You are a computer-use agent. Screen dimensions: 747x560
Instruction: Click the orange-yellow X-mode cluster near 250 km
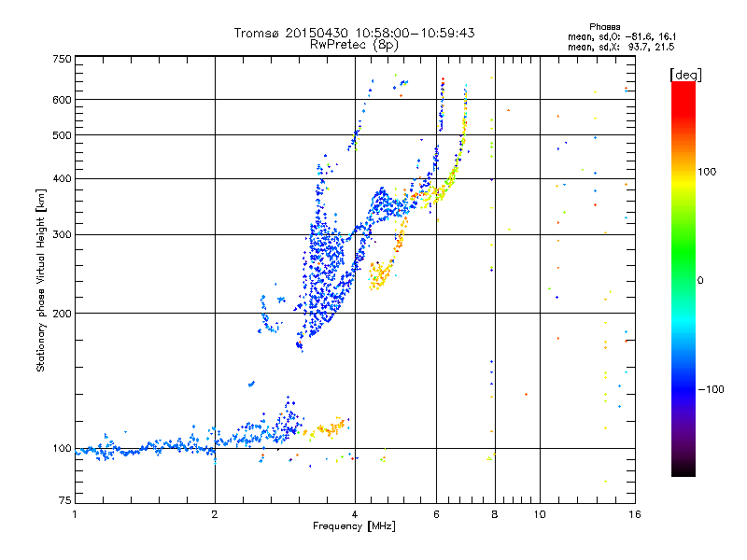pos(380,275)
